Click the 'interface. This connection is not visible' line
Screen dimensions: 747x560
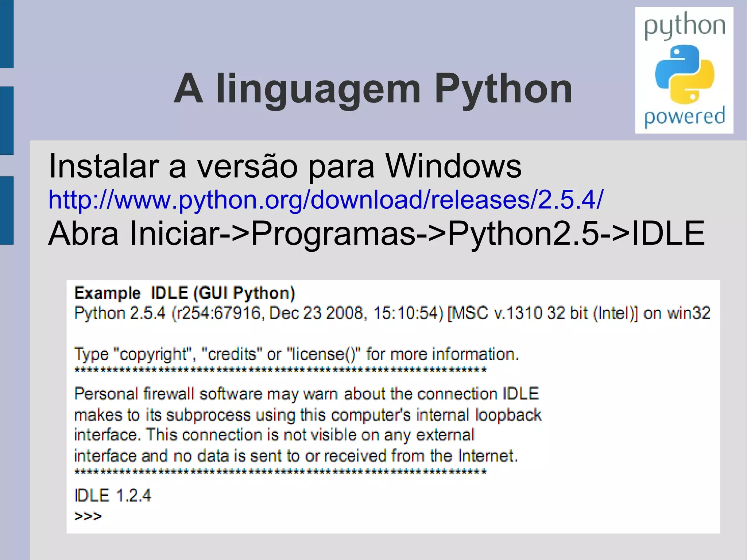point(274,435)
